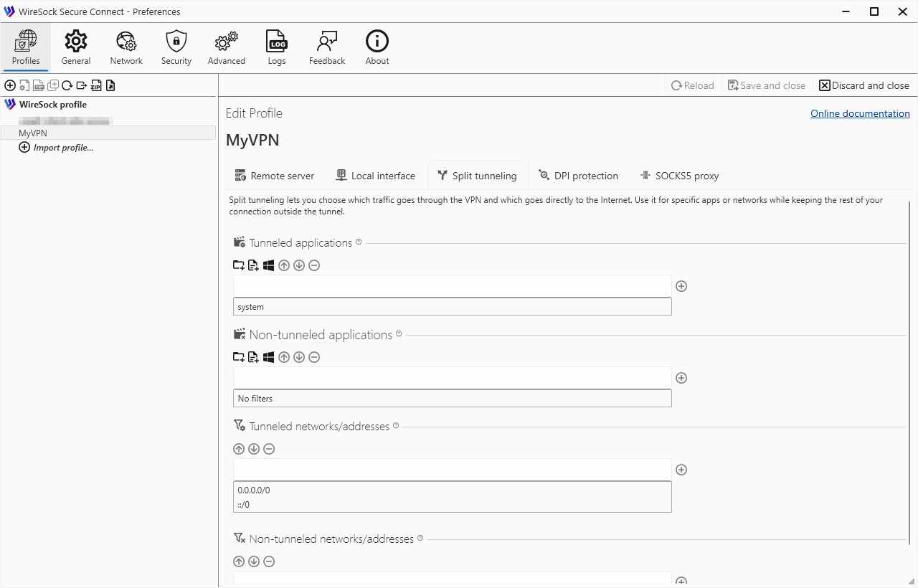This screenshot has height=588, width=918.
Task: Click the profile shortcut file icon
Action: point(110,85)
